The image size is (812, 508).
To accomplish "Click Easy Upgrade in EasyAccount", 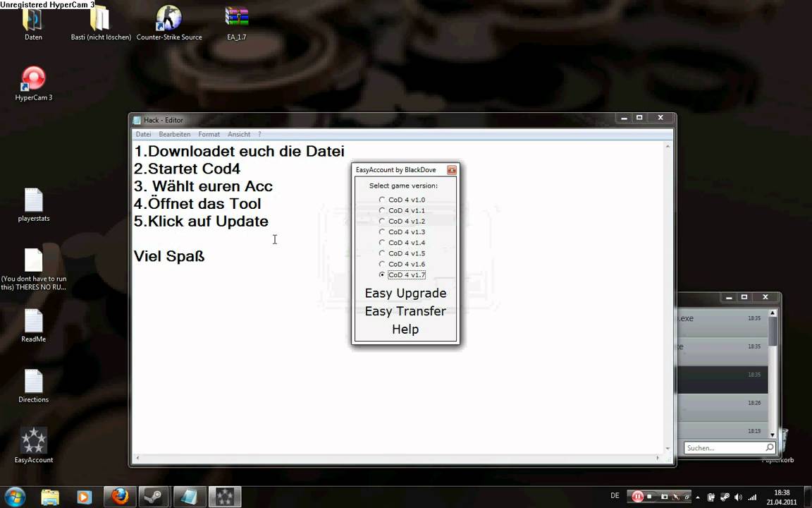I will (x=405, y=294).
